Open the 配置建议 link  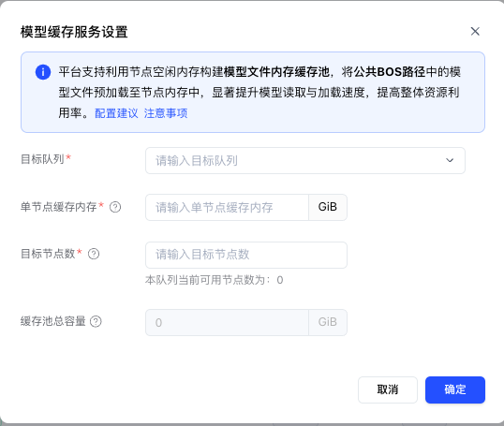click(116, 113)
